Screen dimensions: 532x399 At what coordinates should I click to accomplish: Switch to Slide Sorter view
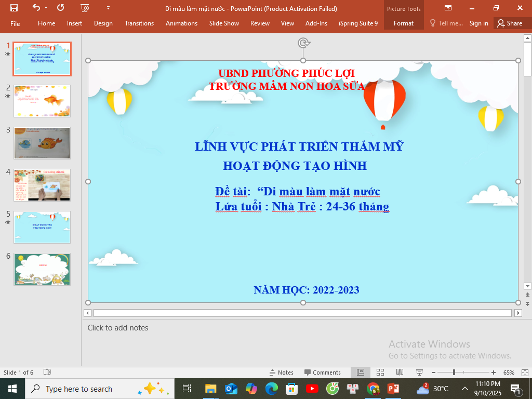pyautogui.click(x=380, y=373)
